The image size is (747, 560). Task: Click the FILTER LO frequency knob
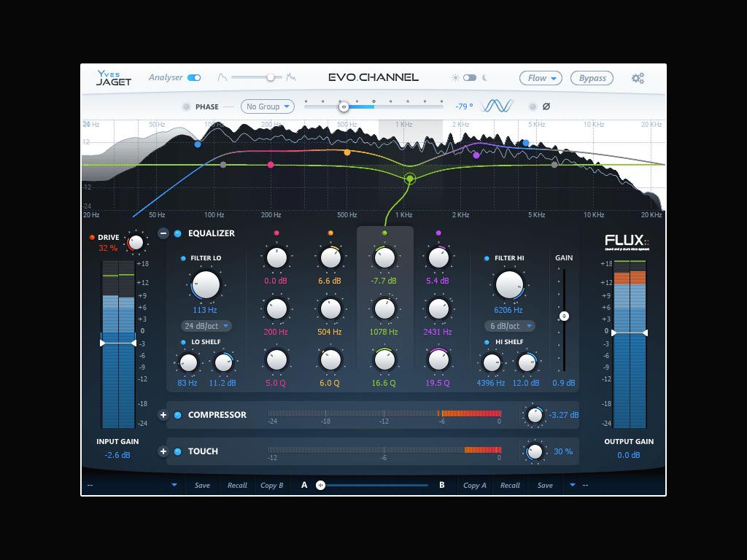coord(206,285)
